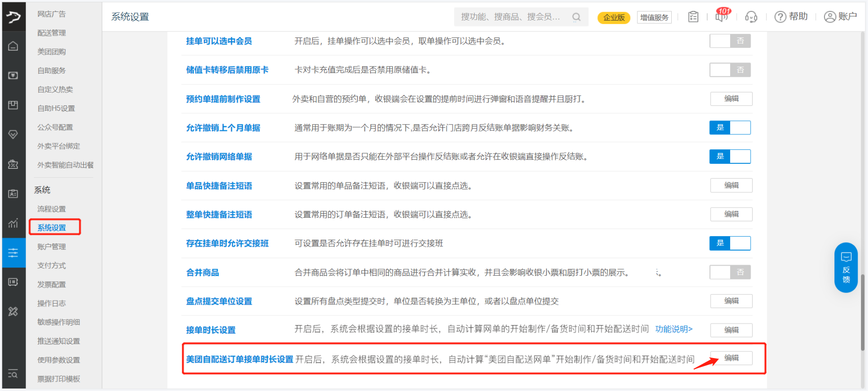Open 账户管理 menu item

(x=51, y=247)
